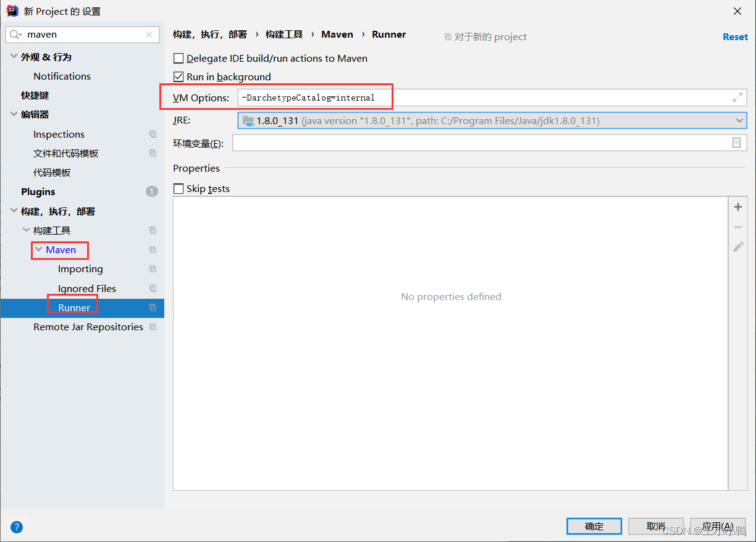Screen dimensions: 756x542
Task: Click project-level icon beside Inspections
Action: tap(153, 134)
